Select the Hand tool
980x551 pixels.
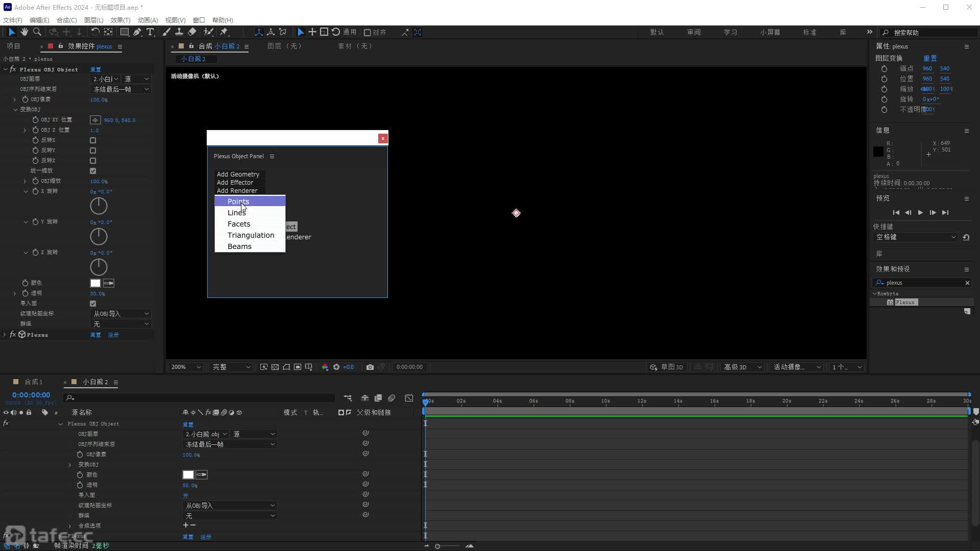[24, 32]
